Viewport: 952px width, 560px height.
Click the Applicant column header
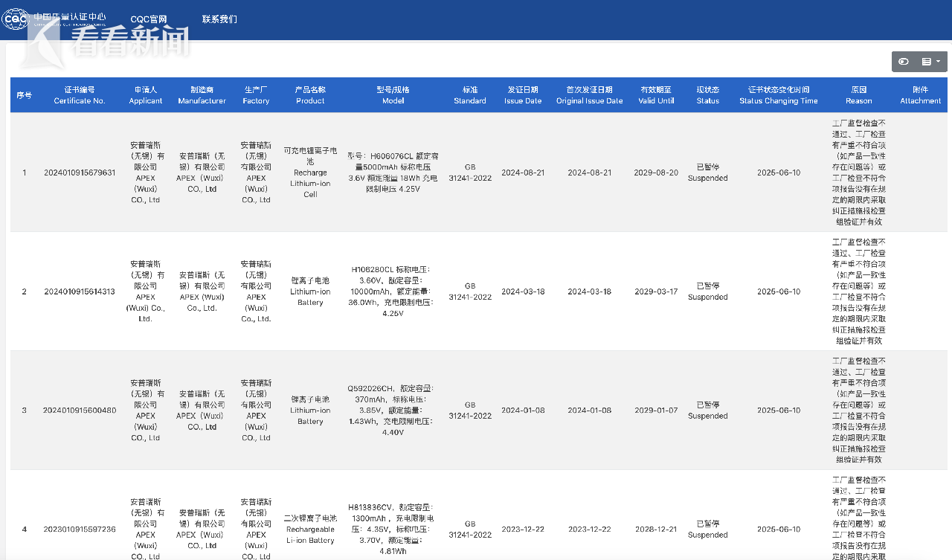click(146, 95)
